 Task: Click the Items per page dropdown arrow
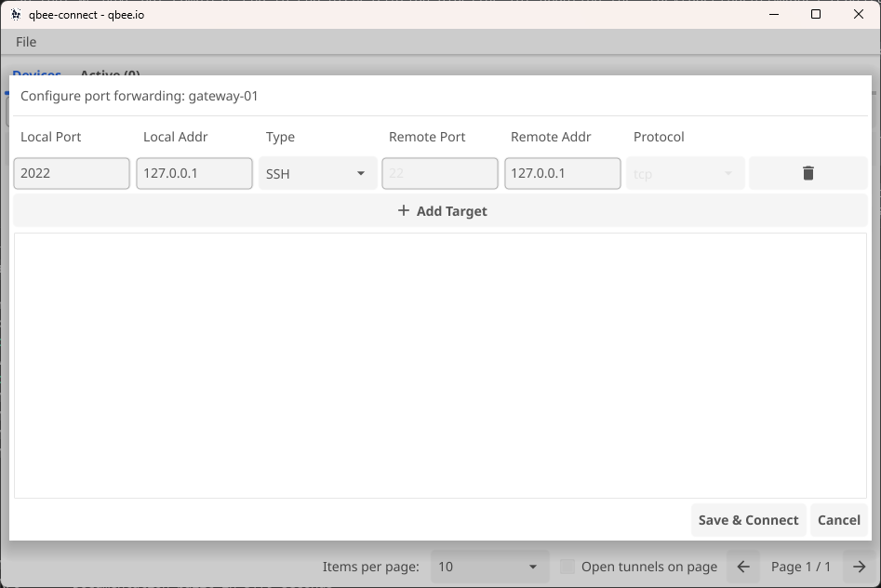click(x=531, y=566)
